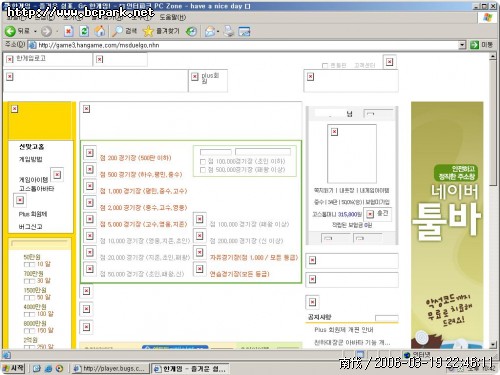This screenshot has height=375, width=500.
Task: Click the media player quick launch icon
Action: pos(60,368)
